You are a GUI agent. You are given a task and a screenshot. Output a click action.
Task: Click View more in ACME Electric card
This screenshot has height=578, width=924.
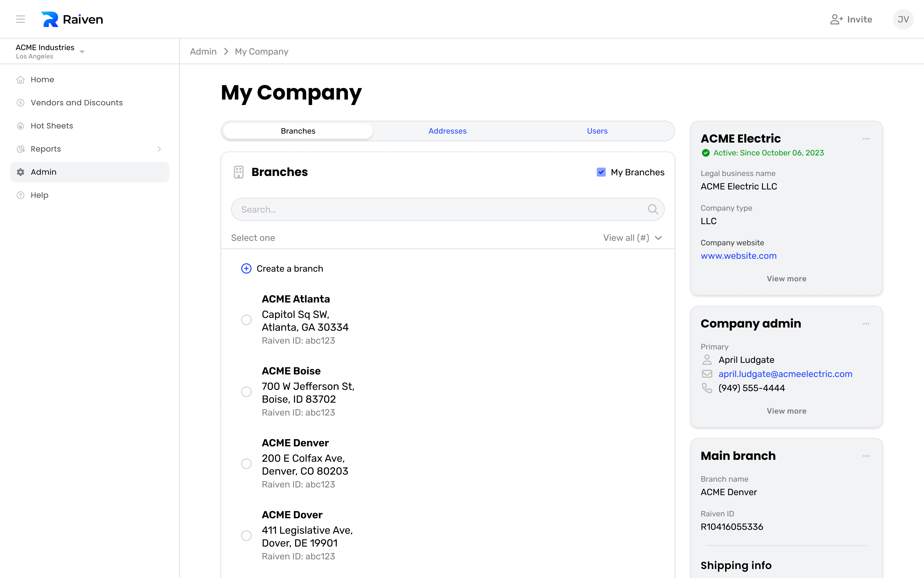pyautogui.click(x=787, y=279)
